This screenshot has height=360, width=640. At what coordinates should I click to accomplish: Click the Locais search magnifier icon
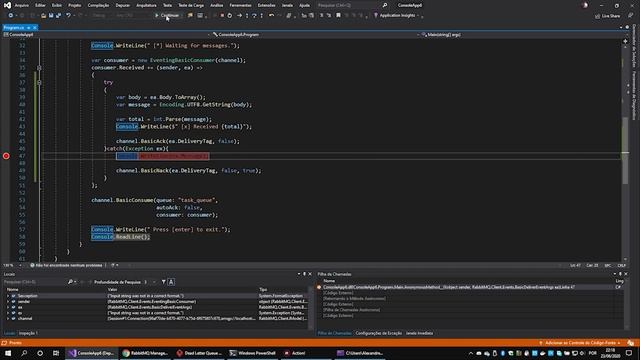[71, 282]
